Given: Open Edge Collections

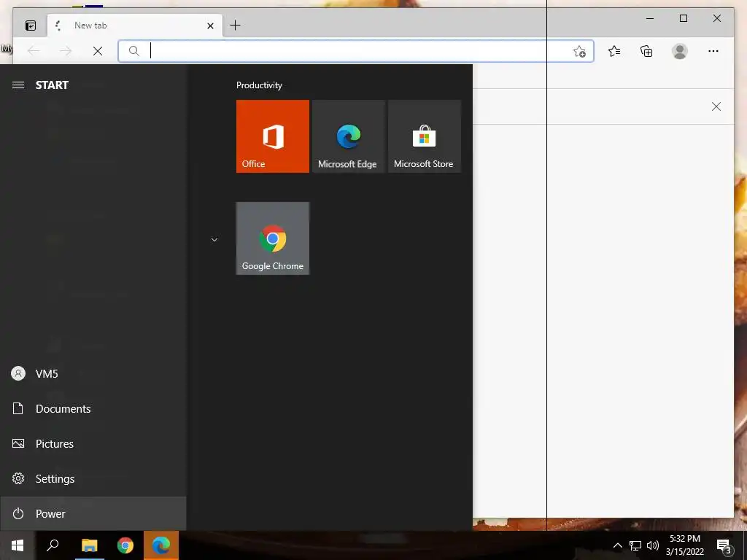Looking at the screenshot, I should point(646,51).
